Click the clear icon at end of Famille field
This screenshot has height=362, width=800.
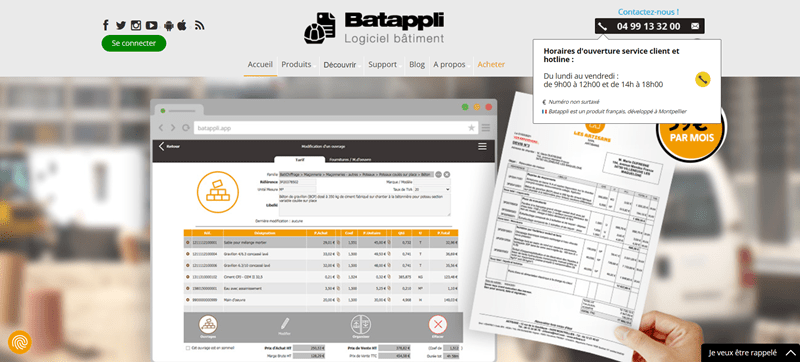(447, 174)
